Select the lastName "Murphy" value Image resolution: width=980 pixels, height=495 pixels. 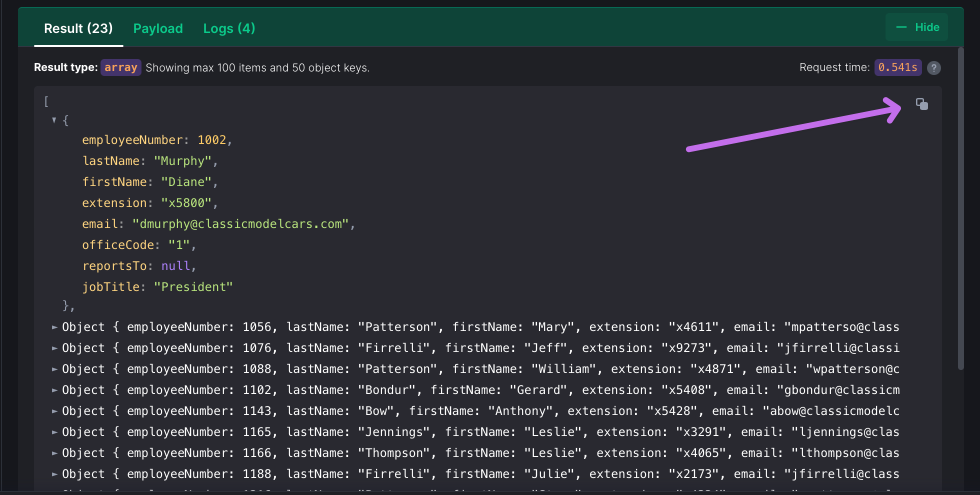pyautogui.click(x=182, y=161)
